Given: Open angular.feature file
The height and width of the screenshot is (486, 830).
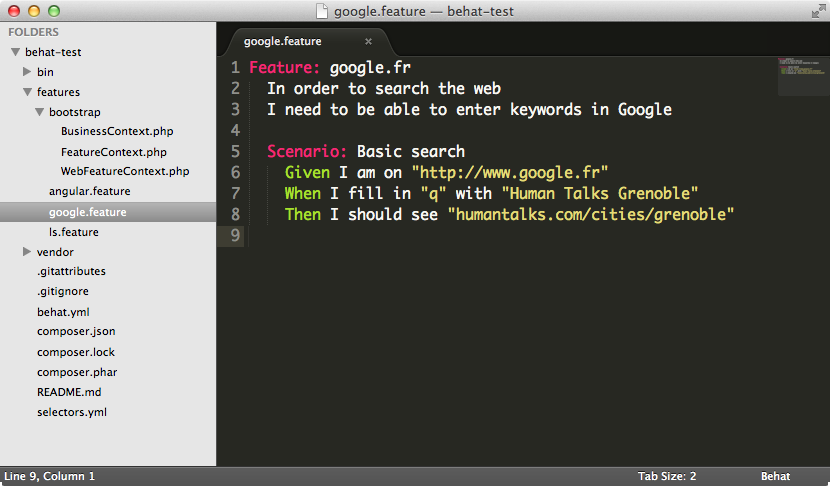Looking at the screenshot, I should (x=89, y=191).
